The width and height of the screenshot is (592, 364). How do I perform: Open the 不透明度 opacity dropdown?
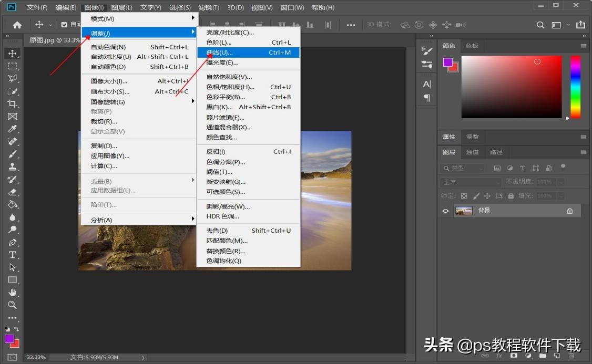561,182
